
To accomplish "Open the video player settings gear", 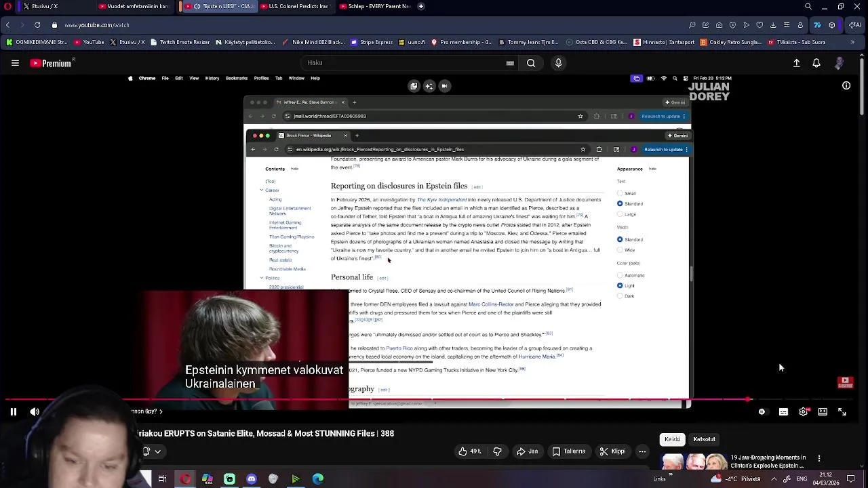I will (804, 411).
